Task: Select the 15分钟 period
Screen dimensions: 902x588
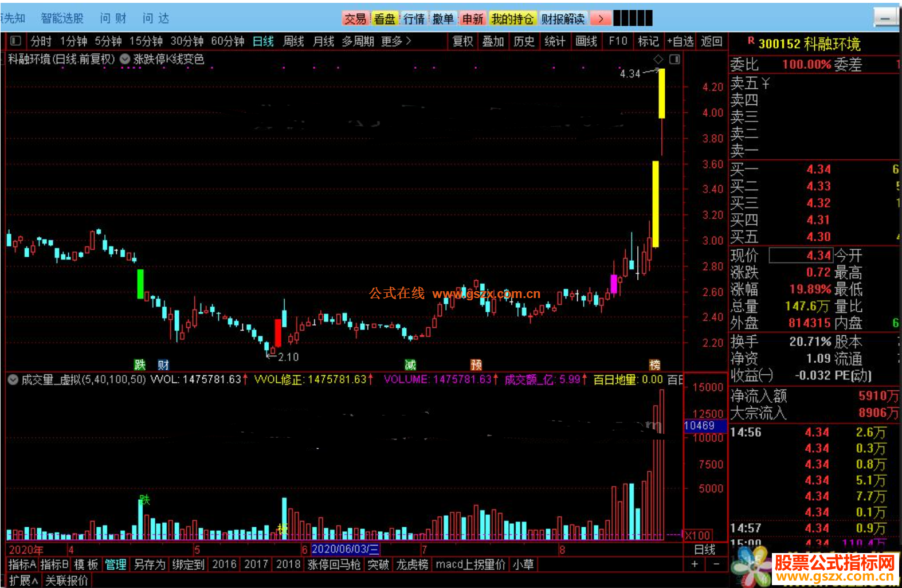Action: click(x=146, y=41)
